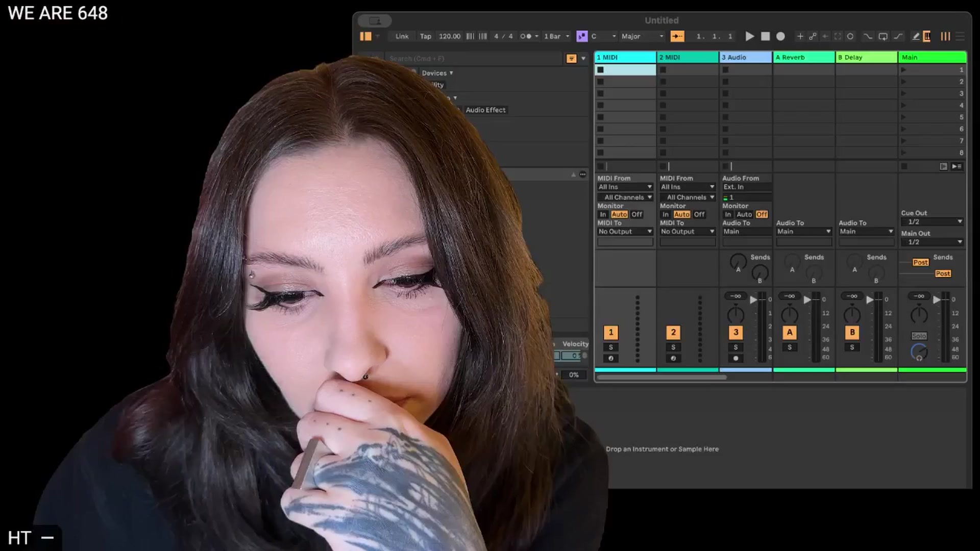Click the track 3 volume fader handle
Image resolution: width=980 pixels, height=551 pixels.
click(x=753, y=300)
